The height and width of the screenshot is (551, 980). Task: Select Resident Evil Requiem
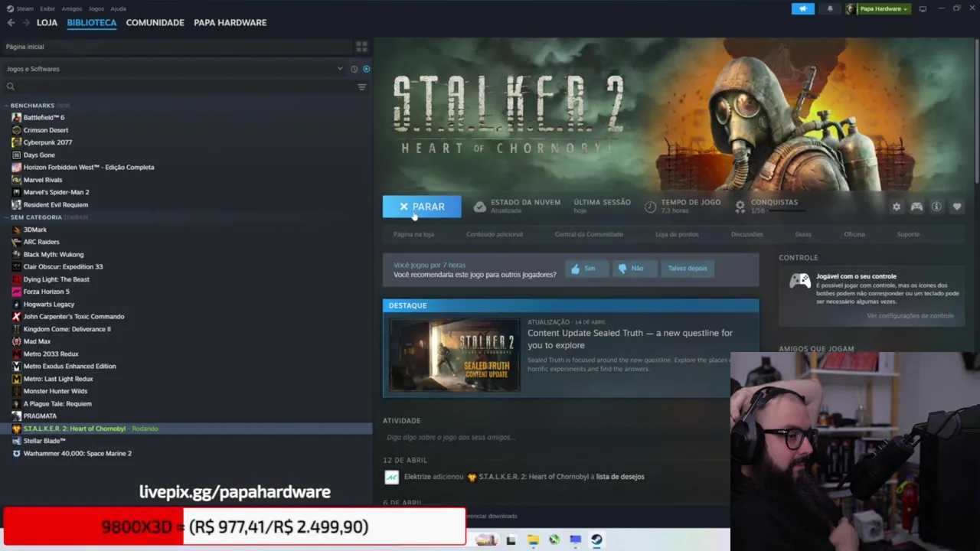(55, 204)
